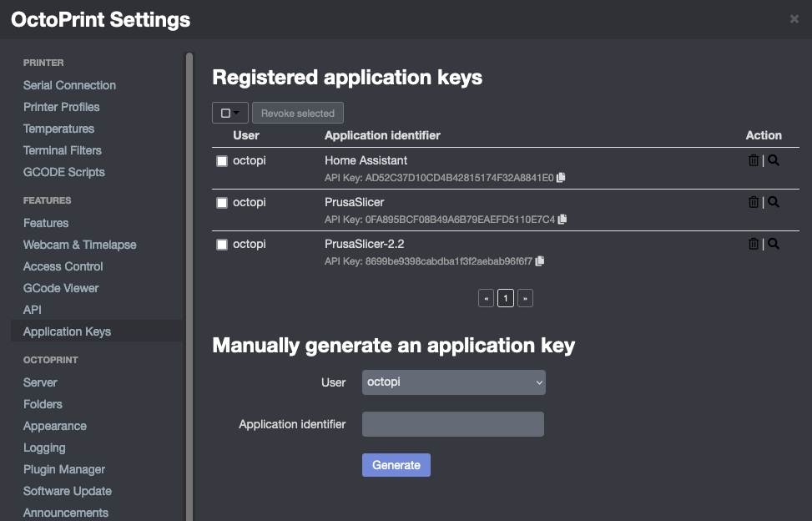812x521 pixels.
Task: Open the bulk selection dropdown
Action: [x=230, y=113]
